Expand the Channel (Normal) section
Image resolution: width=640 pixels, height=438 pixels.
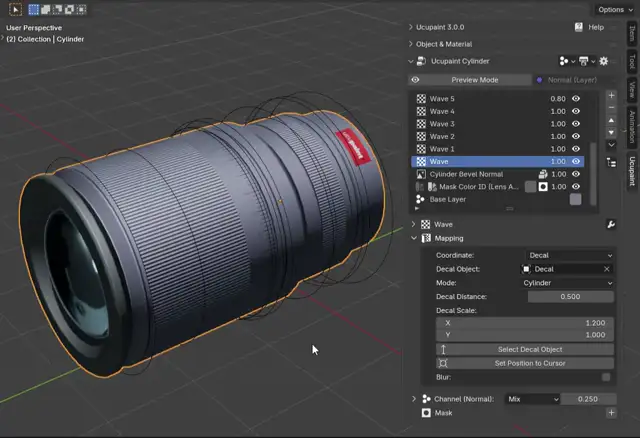(x=413, y=399)
